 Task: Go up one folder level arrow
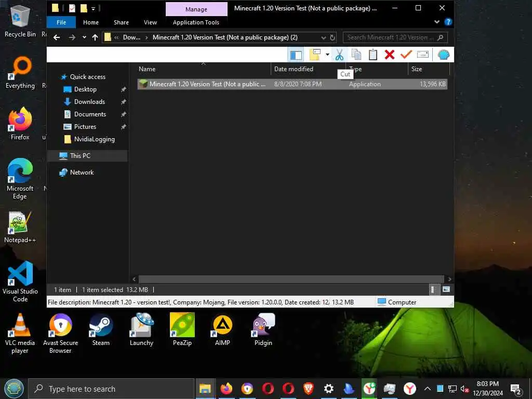pos(95,37)
